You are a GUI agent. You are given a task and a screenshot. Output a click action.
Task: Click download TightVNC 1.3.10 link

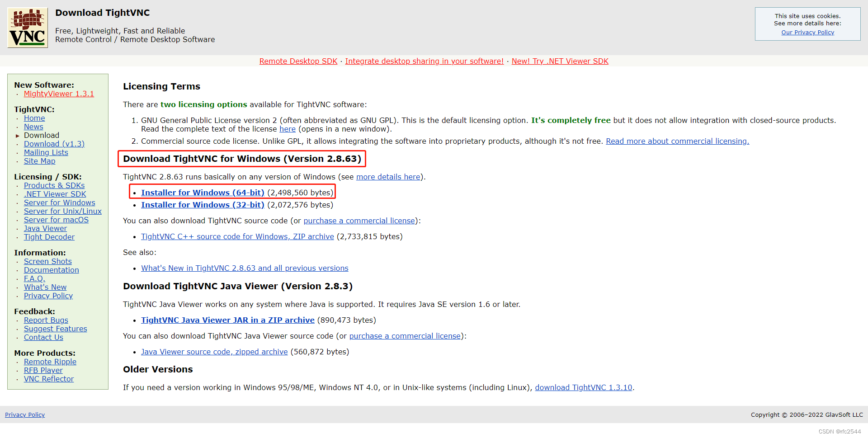click(584, 387)
